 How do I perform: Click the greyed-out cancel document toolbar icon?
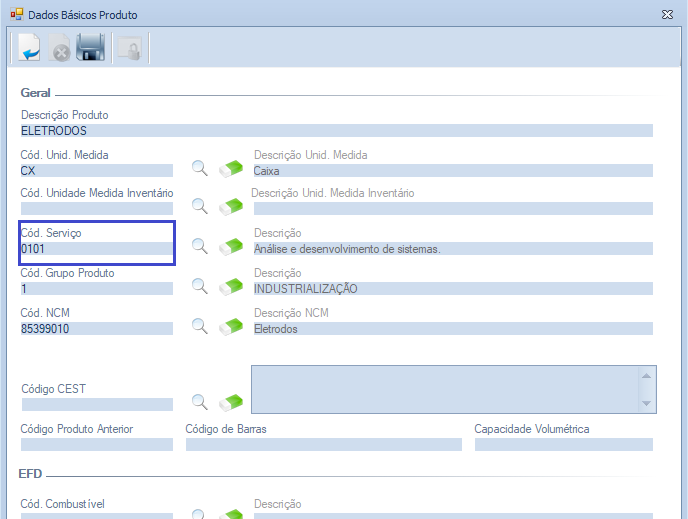click(60, 47)
